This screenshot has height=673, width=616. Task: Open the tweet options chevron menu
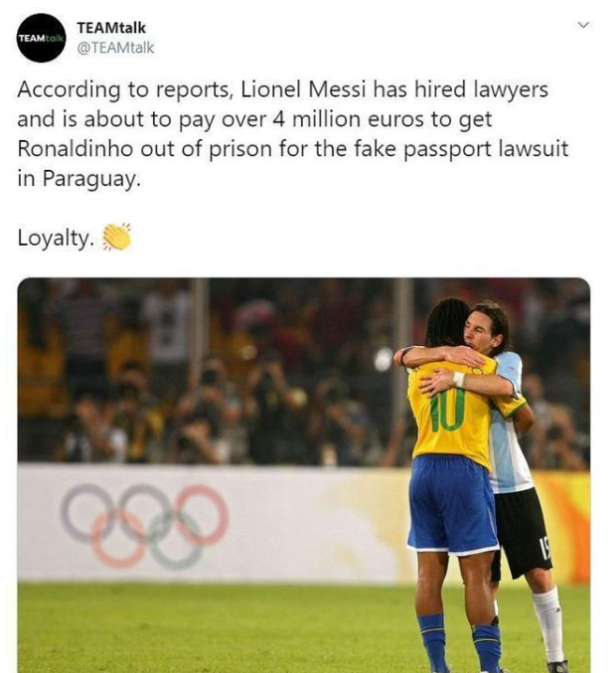point(583,25)
